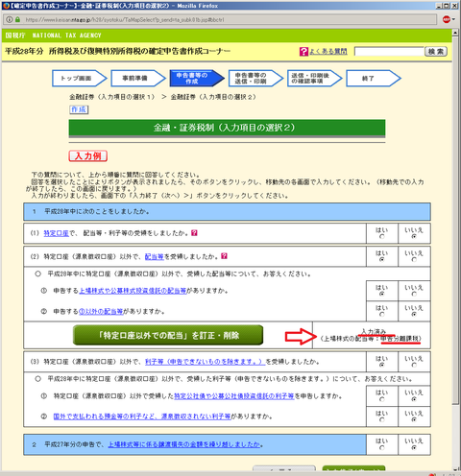Click the site information icon in the address bar
Image resolution: width=461 pixels, height=476 pixels.
point(10,20)
